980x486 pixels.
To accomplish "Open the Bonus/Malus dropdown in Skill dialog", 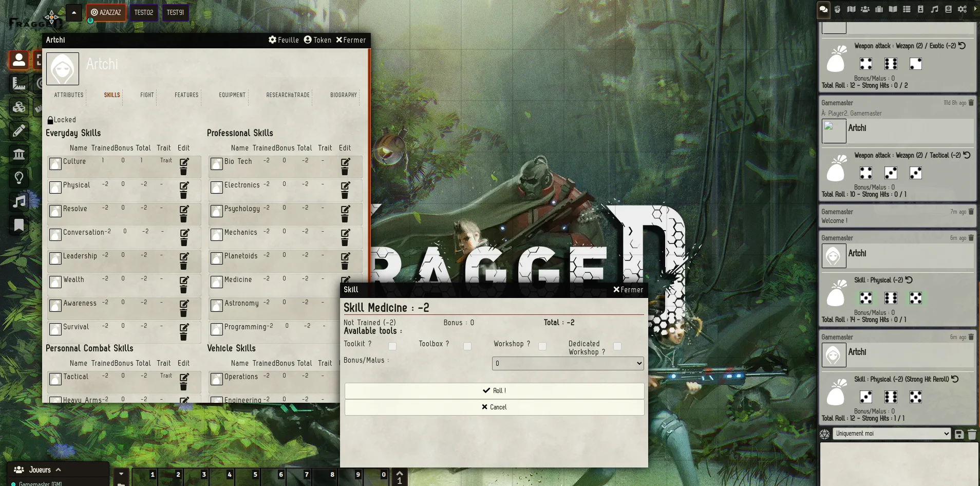I will coord(568,363).
